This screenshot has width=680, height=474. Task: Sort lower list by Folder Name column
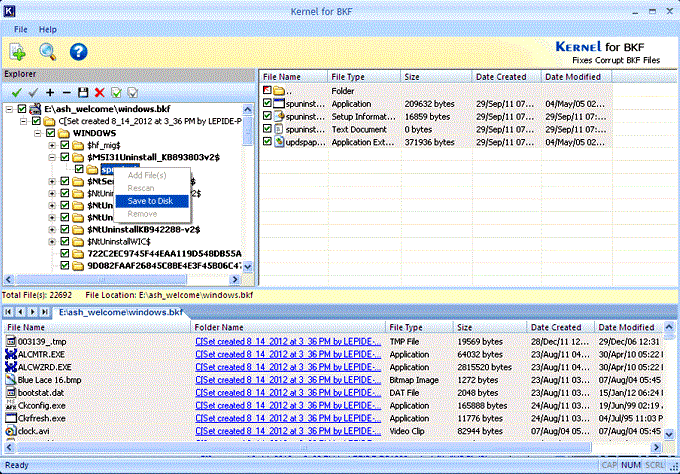pos(288,327)
